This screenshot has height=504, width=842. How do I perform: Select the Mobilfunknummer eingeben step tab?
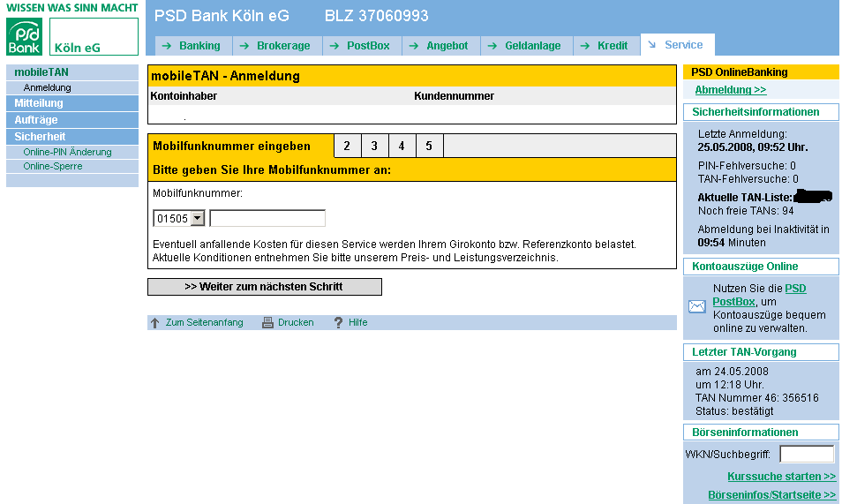[x=241, y=147]
